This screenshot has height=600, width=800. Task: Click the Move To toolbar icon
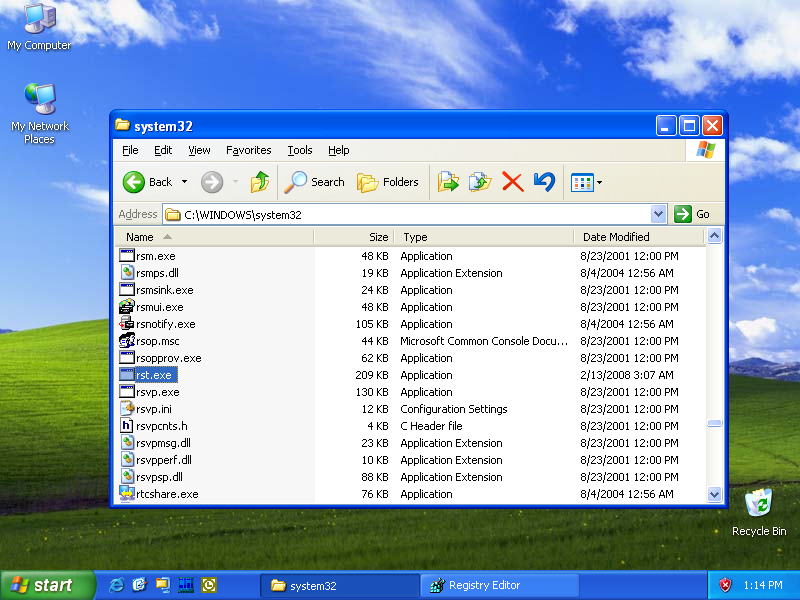pyautogui.click(x=448, y=182)
